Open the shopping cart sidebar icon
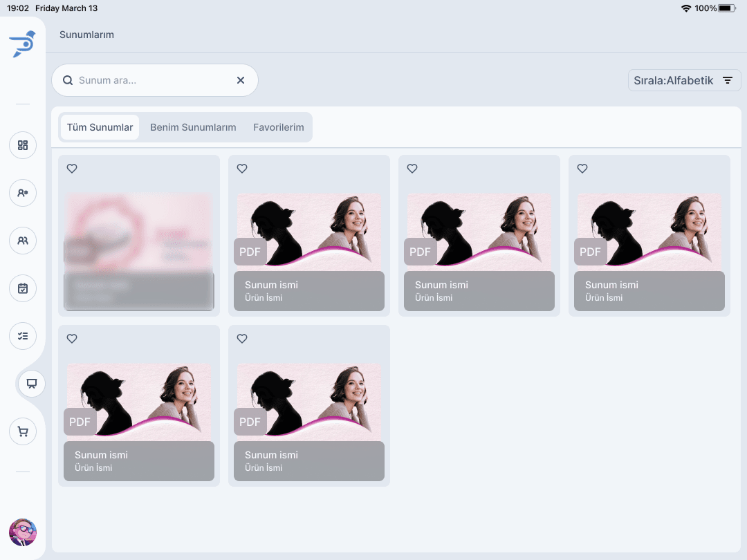This screenshot has height=560, width=747. coord(23,431)
